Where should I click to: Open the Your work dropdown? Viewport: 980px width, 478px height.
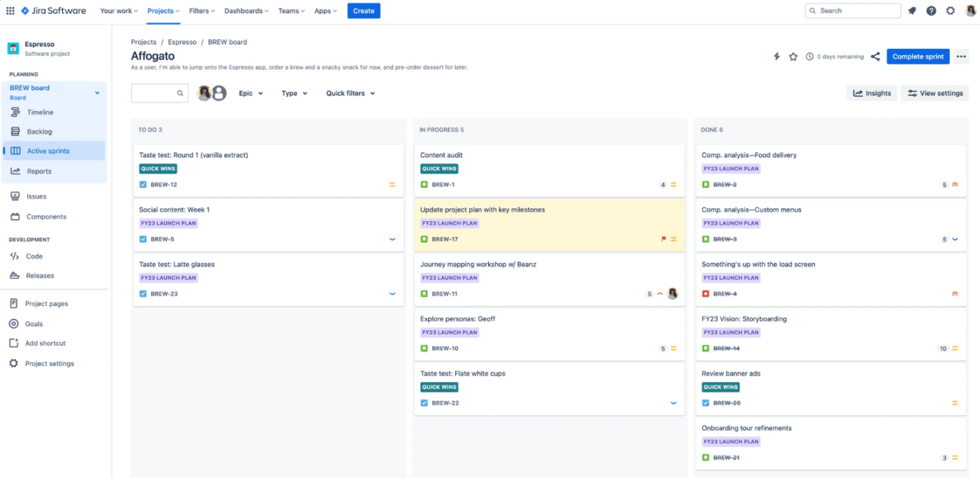pos(119,10)
